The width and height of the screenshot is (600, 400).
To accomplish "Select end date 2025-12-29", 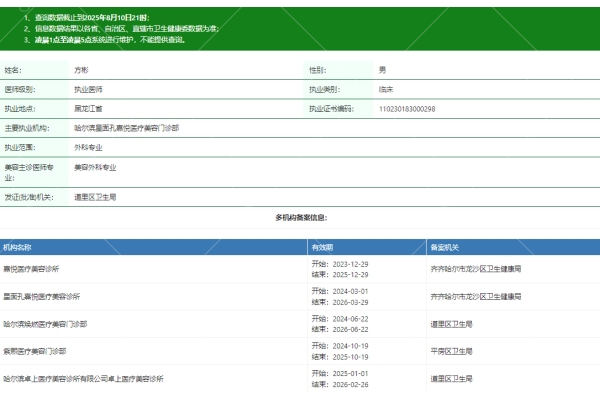I will pyautogui.click(x=351, y=275).
